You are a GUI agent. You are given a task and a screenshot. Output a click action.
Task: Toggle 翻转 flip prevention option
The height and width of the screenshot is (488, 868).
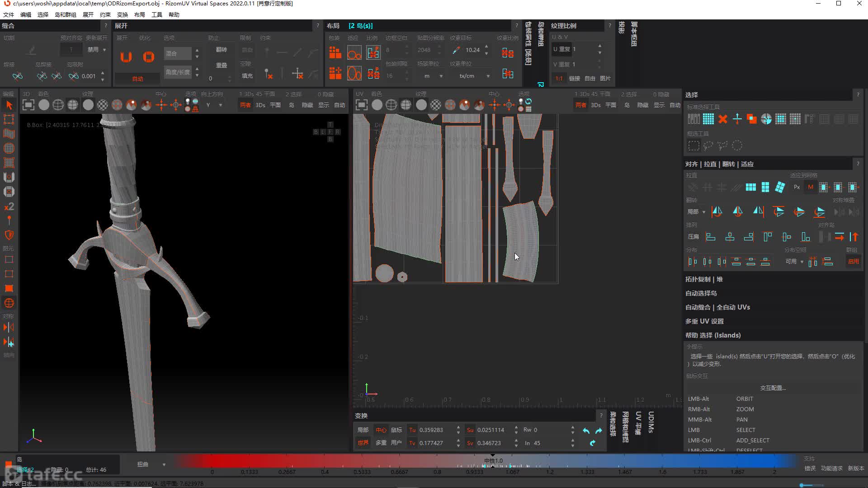tap(222, 50)
